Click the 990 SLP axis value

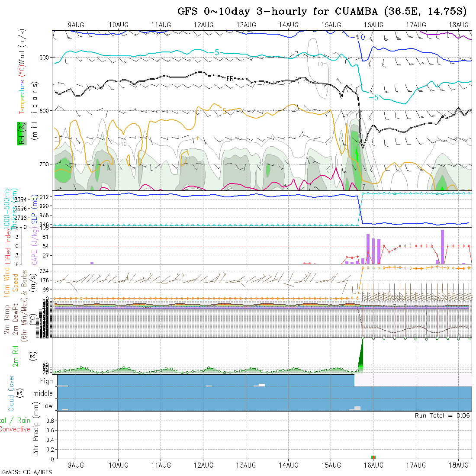pos(44,206)
